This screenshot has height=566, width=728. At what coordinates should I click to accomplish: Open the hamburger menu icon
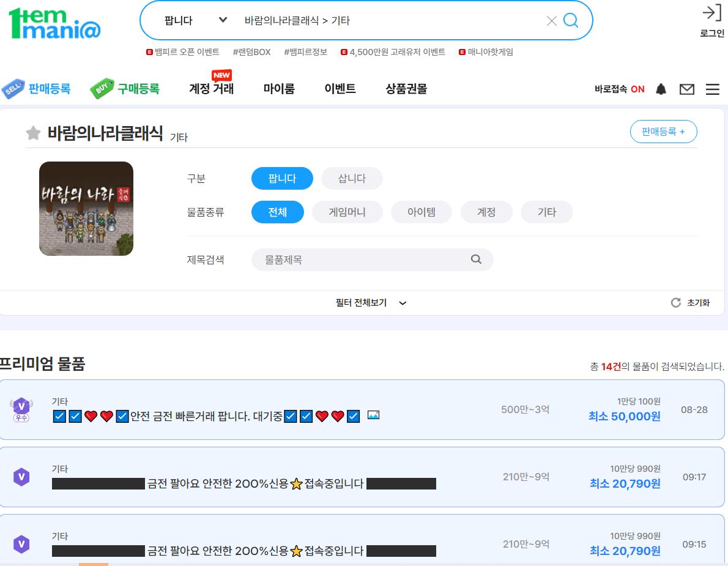(x=712, y=89)
